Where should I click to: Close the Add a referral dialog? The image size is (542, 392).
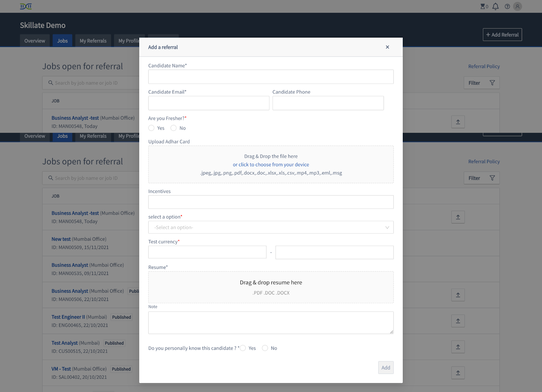(388, 47)
